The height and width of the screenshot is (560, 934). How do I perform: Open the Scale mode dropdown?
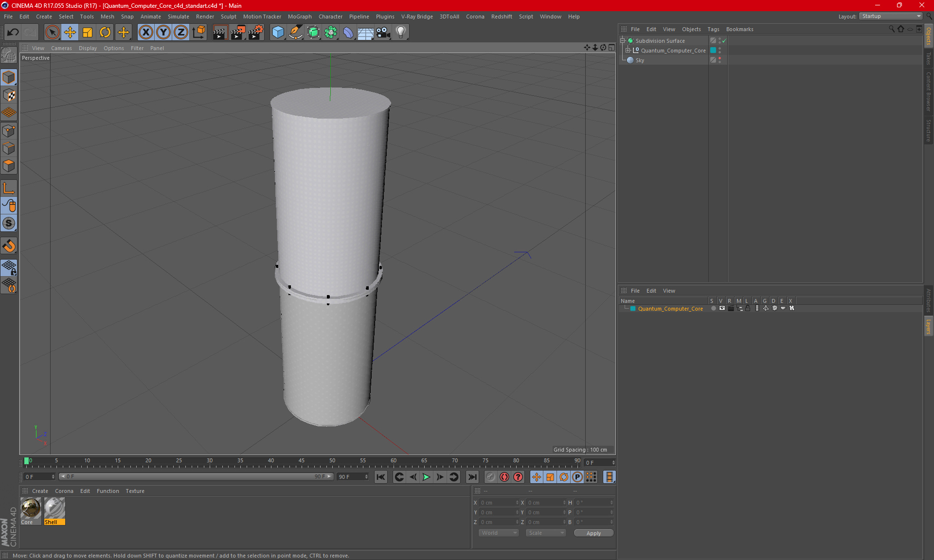pyautogui.click(x=546, y=533)
